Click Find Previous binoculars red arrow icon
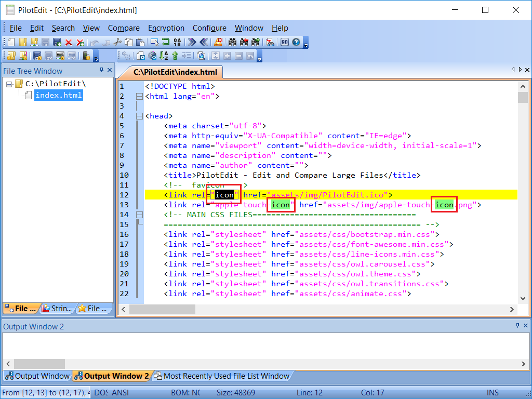This screenshot has width=532, height=399. coord(244,42)
